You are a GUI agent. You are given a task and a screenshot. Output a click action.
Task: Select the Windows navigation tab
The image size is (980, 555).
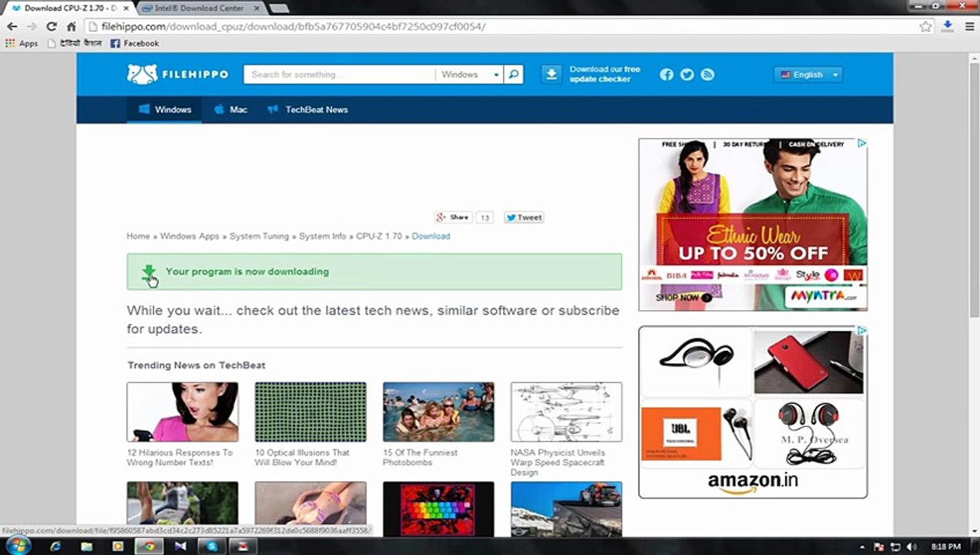(x=164, y=109)
